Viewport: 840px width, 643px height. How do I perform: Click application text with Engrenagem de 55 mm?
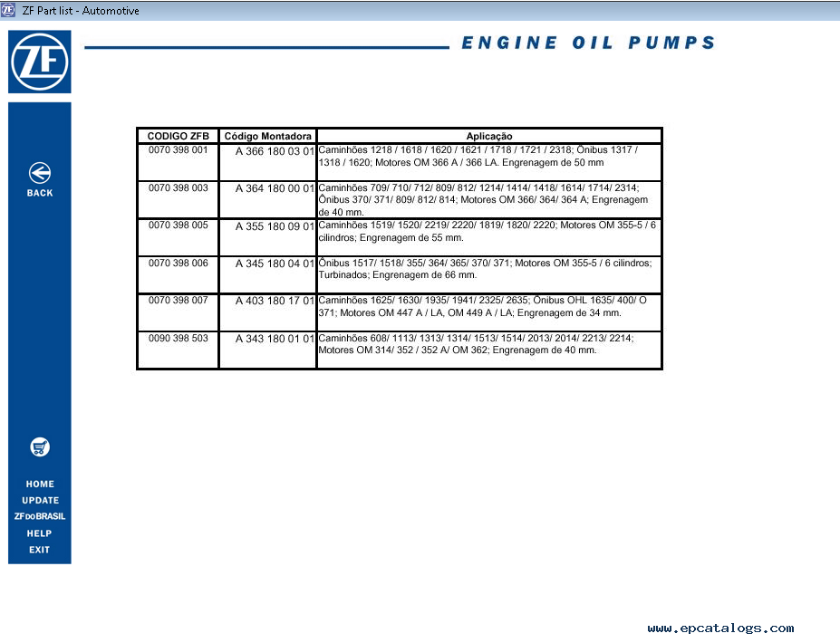pos(487,231)
